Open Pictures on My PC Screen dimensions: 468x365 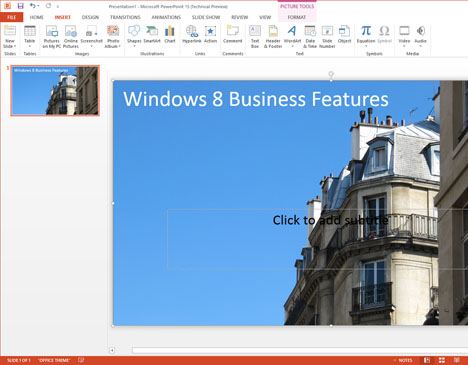click(52, 31)
